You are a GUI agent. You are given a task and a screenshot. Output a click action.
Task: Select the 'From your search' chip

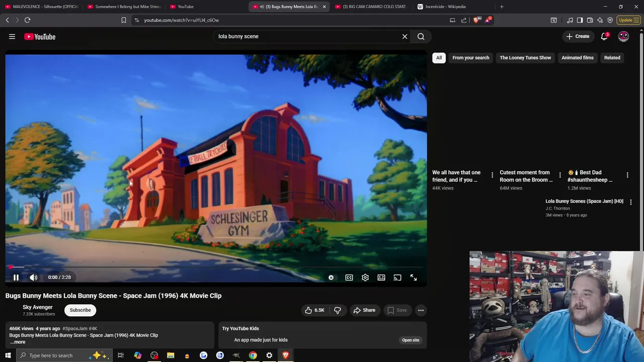point(470,58)
